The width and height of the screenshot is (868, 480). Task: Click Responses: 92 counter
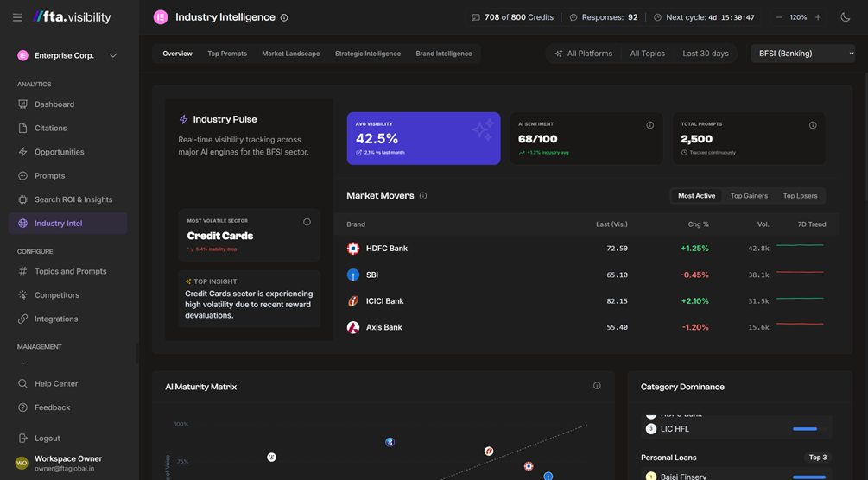(604, 18)
